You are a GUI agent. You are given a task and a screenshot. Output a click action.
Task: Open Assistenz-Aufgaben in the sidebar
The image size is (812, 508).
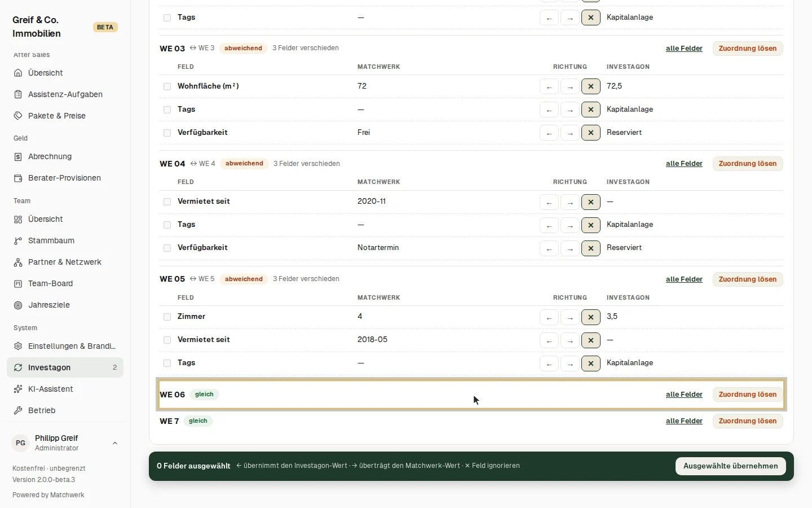coord(65,94)
